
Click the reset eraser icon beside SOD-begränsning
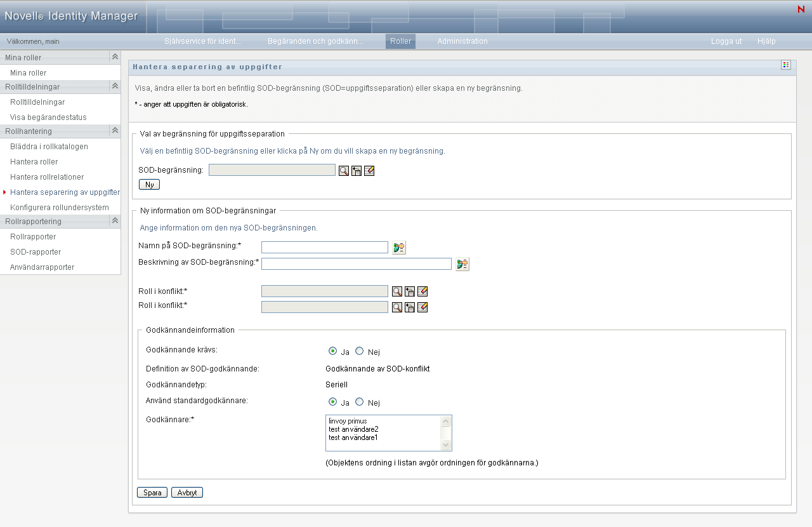point(369,170)
